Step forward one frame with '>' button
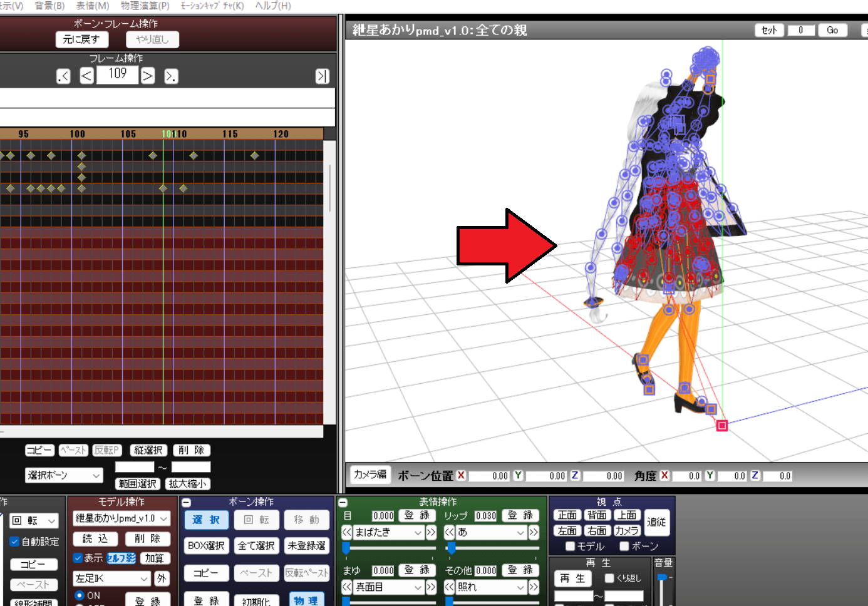The width and height of the screenshot is (868, 606). (x=147, y=76)
